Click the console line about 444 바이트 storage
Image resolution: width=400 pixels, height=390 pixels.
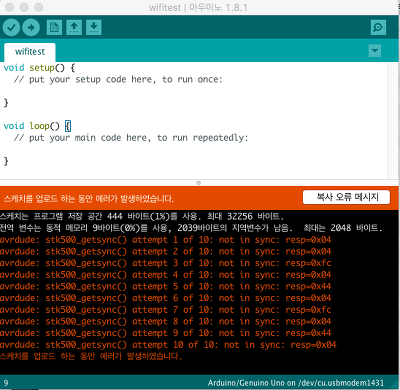click(x=142, y=217)
